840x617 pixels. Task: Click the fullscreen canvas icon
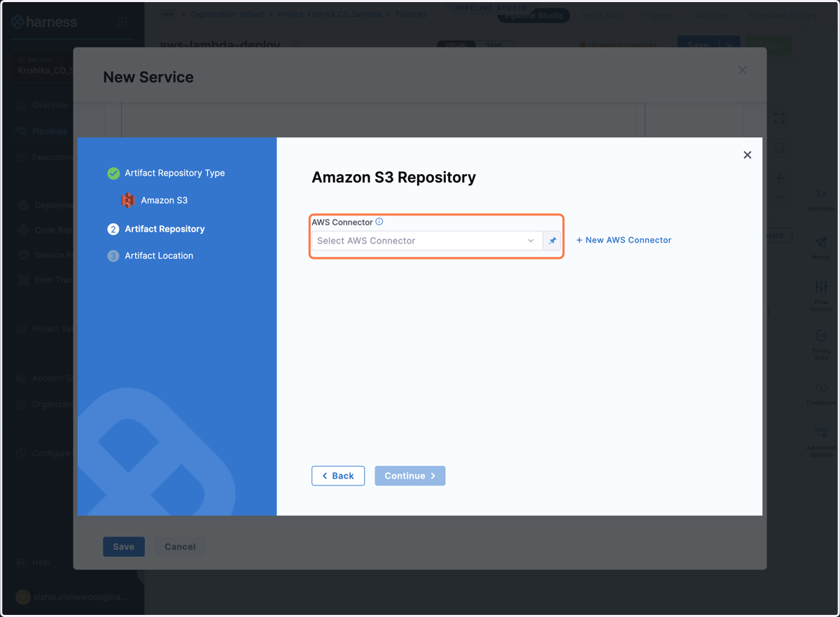779,118
